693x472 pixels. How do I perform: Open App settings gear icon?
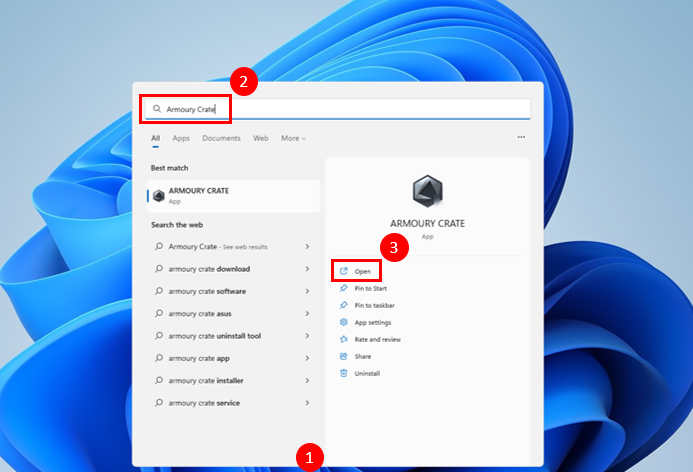pos(344,322)
